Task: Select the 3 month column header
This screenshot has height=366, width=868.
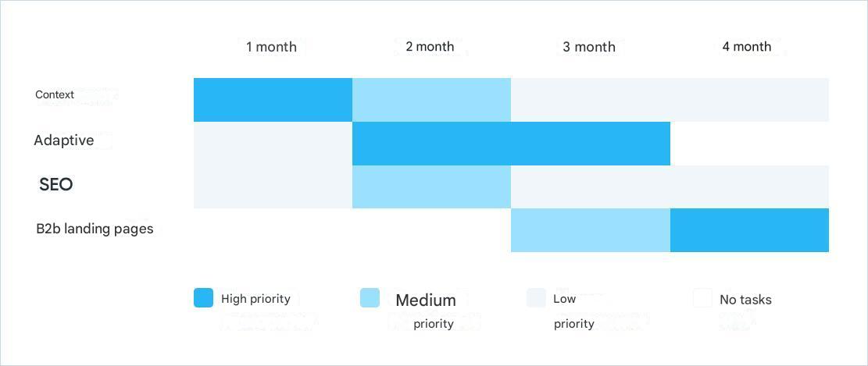Action: 589,47
